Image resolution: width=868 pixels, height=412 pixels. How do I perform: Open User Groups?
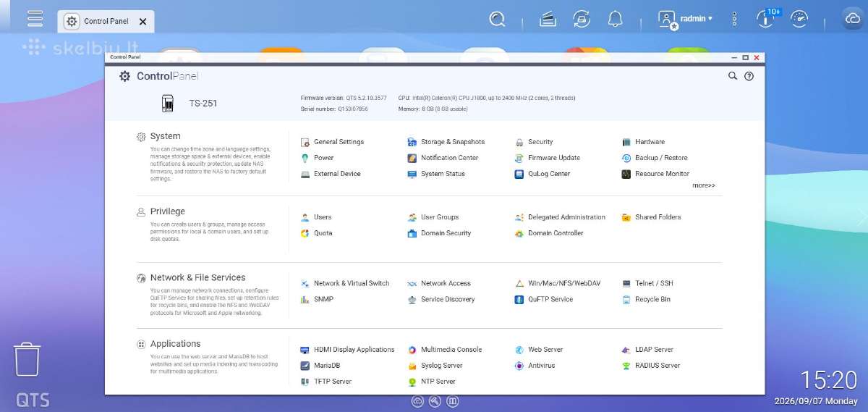point(433,217)
